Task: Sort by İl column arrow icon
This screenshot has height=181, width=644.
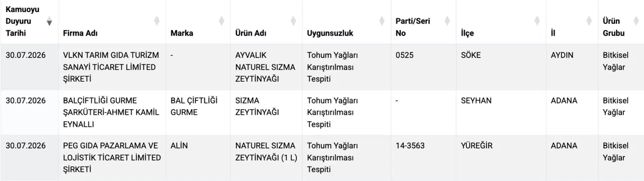Action: point(589,21)
